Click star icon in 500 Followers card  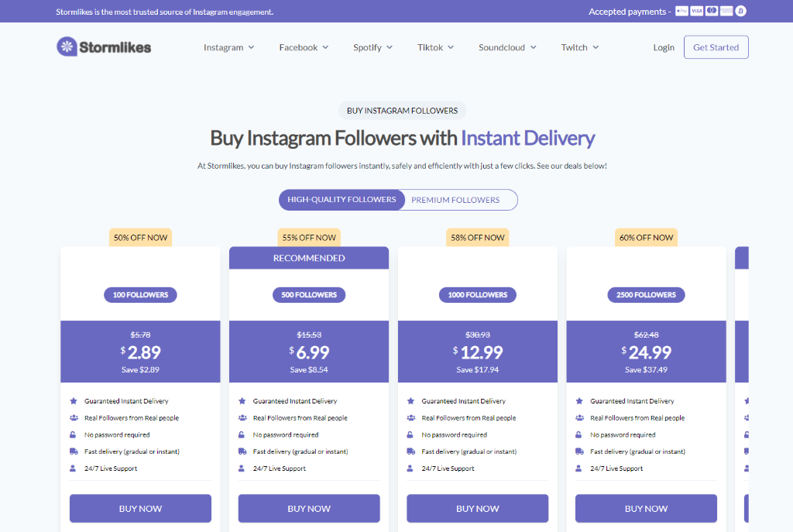coord(242,401)
